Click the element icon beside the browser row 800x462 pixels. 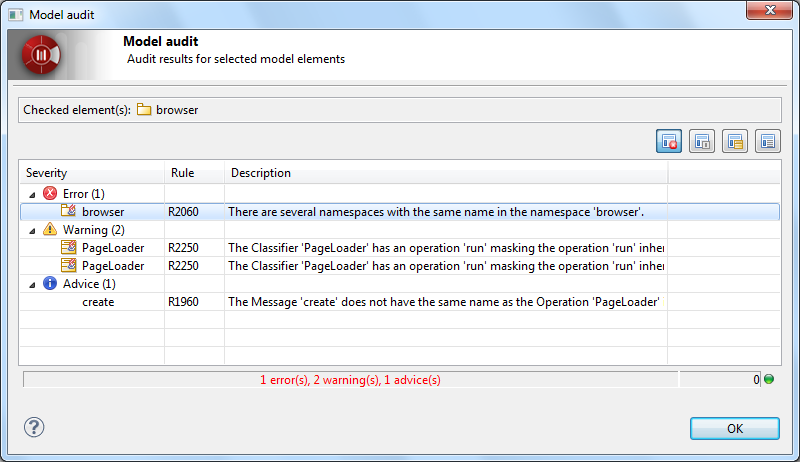click(x=68, y=211)
